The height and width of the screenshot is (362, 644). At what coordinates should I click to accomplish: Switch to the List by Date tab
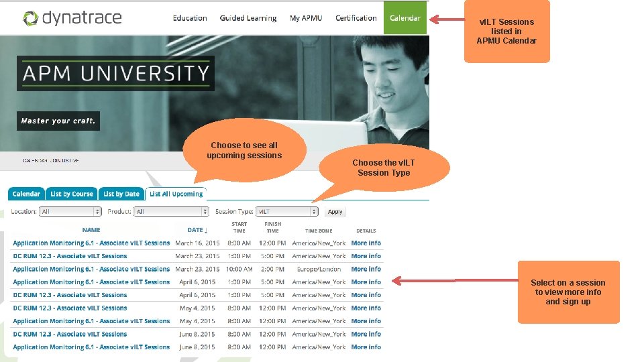tap(121, 194)
